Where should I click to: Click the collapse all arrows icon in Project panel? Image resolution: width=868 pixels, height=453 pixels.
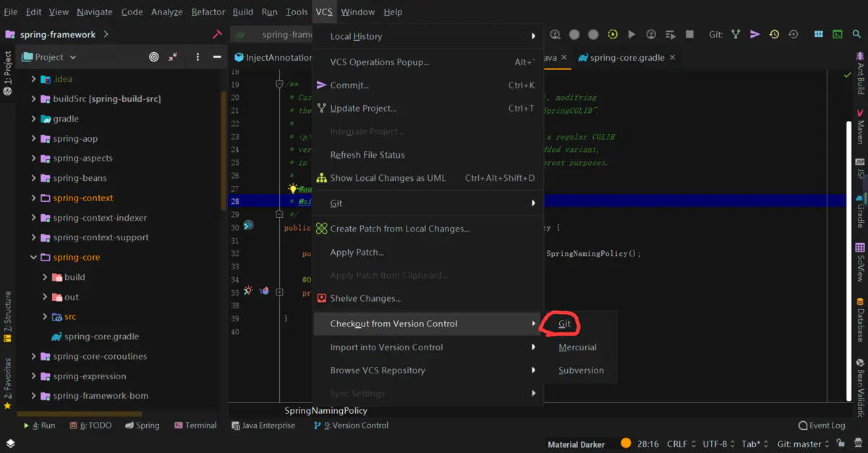(x=173, y=57)
